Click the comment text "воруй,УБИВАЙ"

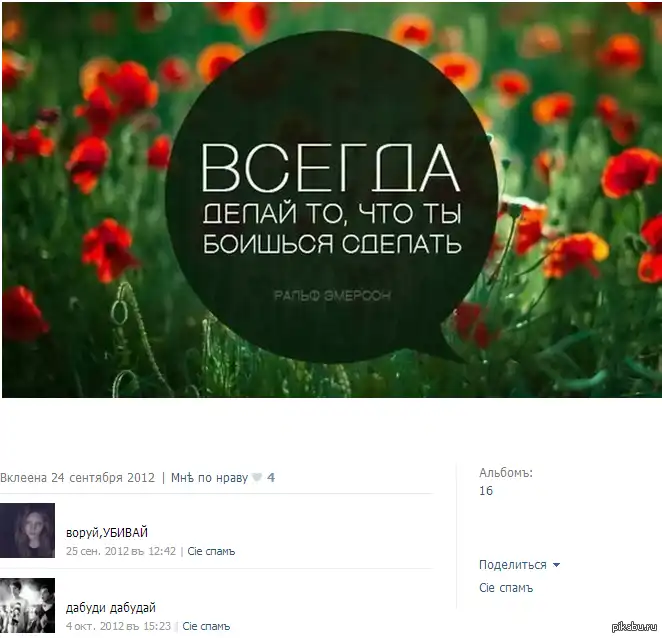tap(107, 533)
